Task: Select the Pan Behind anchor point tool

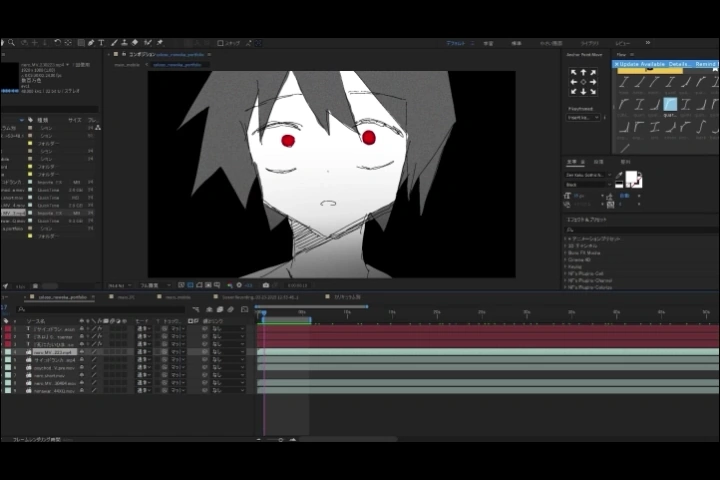Action: point(68,43)
